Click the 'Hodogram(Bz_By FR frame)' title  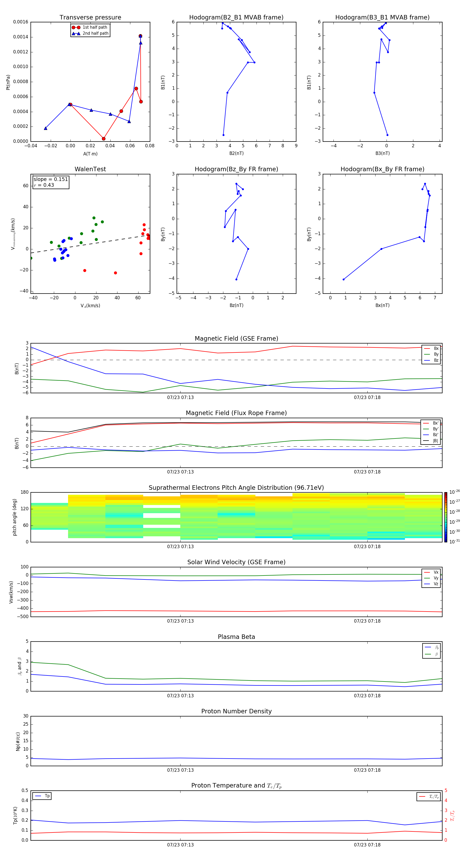click(x=236, y=169)
